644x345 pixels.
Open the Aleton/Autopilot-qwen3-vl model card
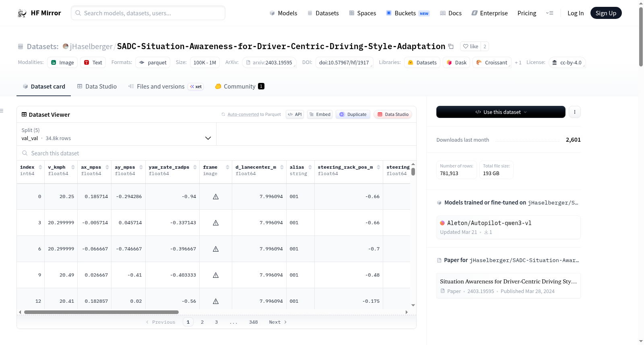pyautogui.click(x=508, y=227)
